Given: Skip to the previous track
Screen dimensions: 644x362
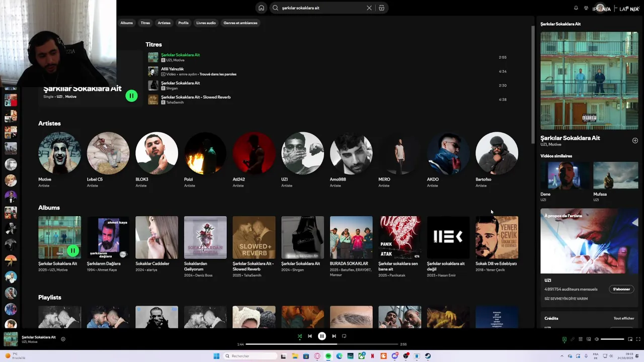Looking at the screenshot, I should click(x=310, y=336).
